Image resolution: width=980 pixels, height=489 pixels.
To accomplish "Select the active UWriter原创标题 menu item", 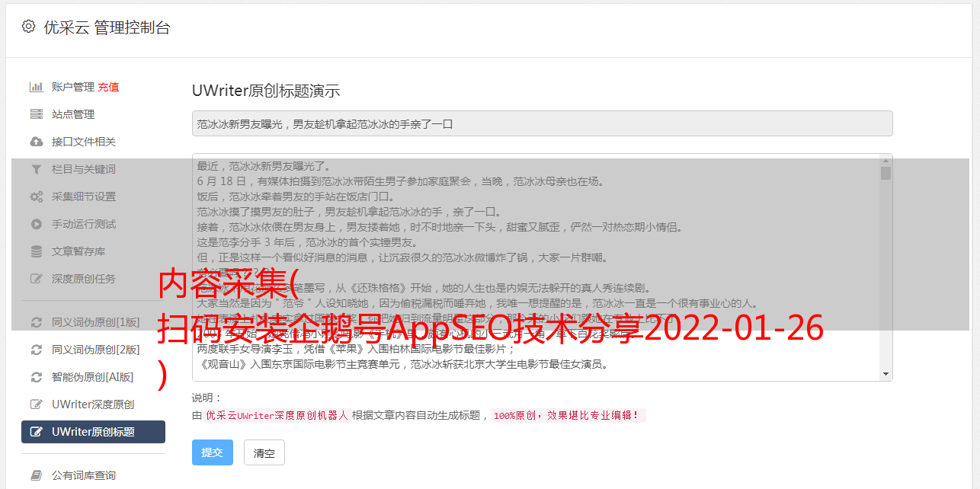I will pyautogui.click(x=93, y=432).
